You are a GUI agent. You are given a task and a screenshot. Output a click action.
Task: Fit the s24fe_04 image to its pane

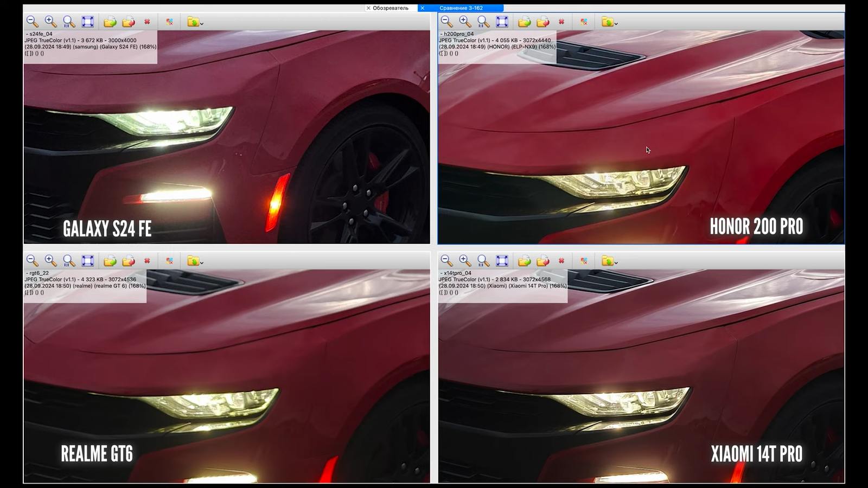point(87,22)
